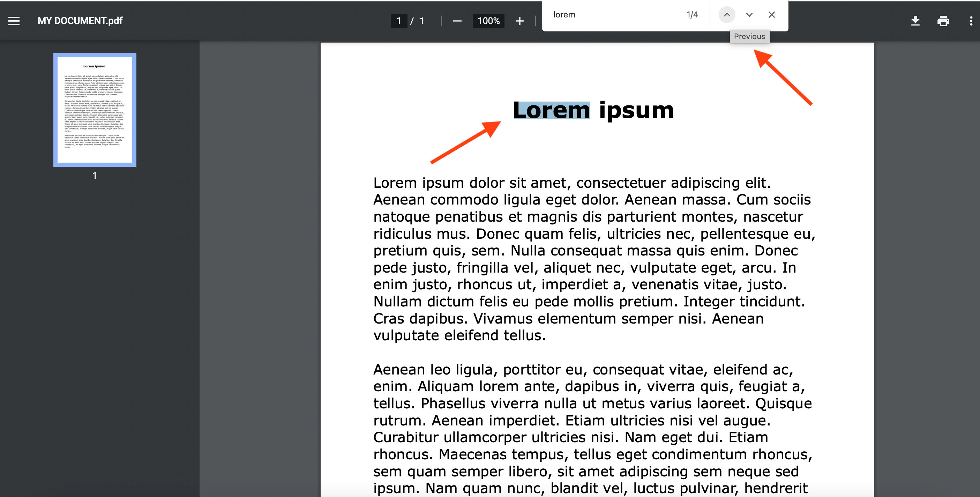
Task: Zoom out of the PDF
Action: pos(457,21)
